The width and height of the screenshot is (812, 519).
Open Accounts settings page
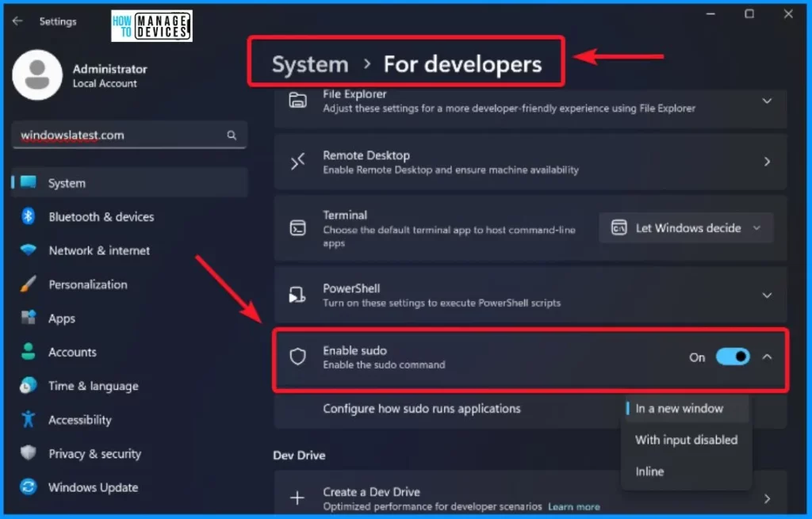[x=129, y=352]
